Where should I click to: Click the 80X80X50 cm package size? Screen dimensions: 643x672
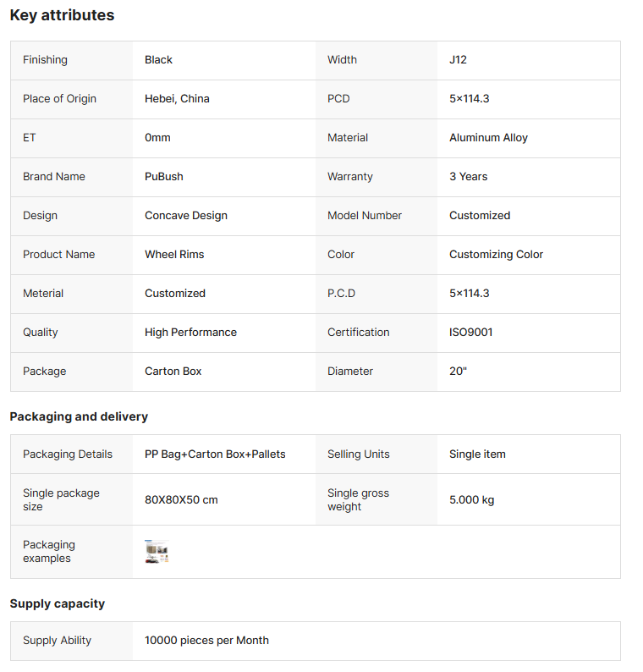click(x=181, y=499)
